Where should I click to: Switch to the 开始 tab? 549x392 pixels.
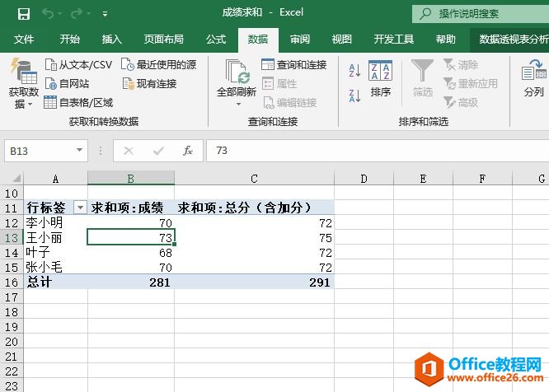tap(69, 40)
